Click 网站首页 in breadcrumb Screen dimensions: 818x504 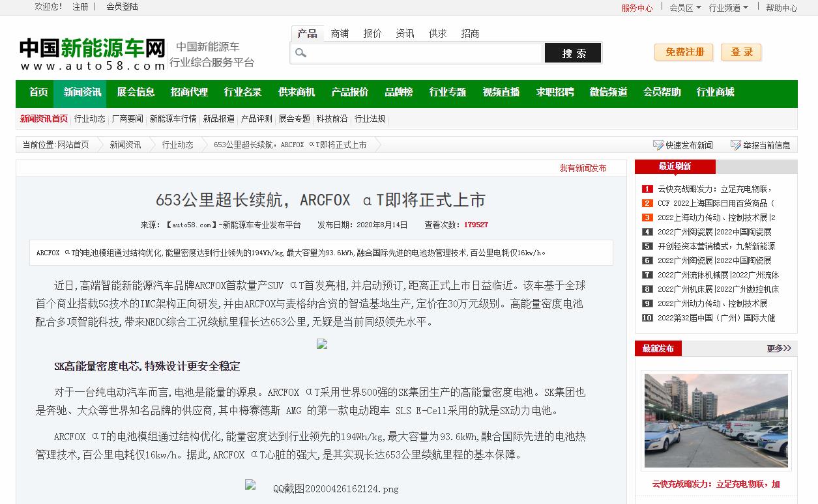pos(73,145)
